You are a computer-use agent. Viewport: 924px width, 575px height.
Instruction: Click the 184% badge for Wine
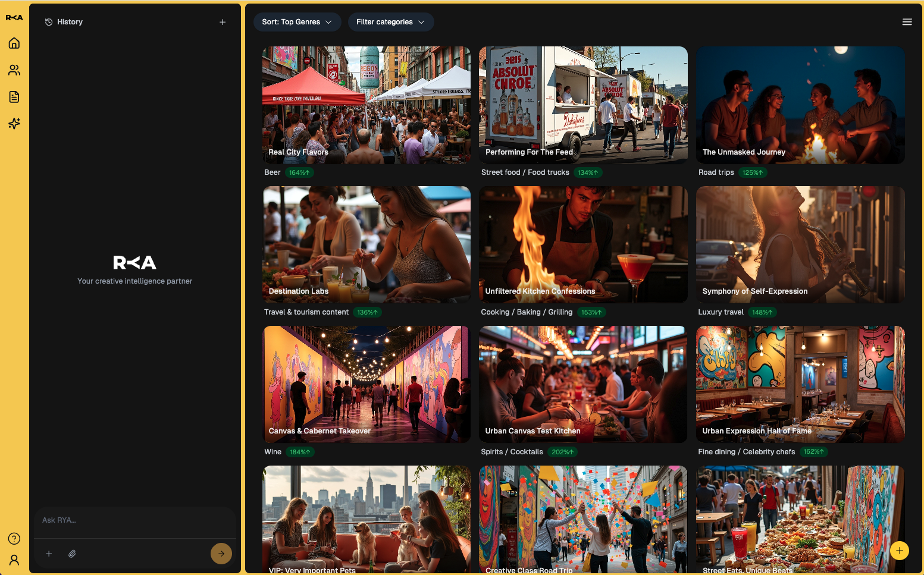click(x=300, y=453)
